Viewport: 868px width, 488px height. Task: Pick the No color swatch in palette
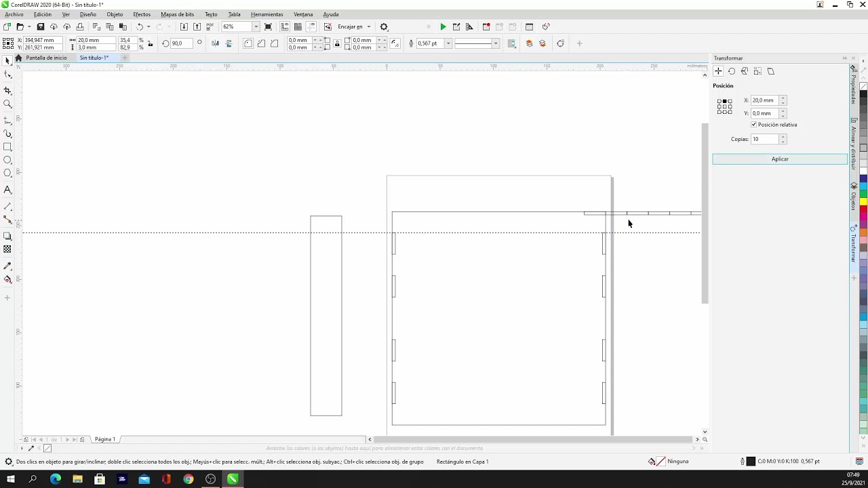point(863,86)
